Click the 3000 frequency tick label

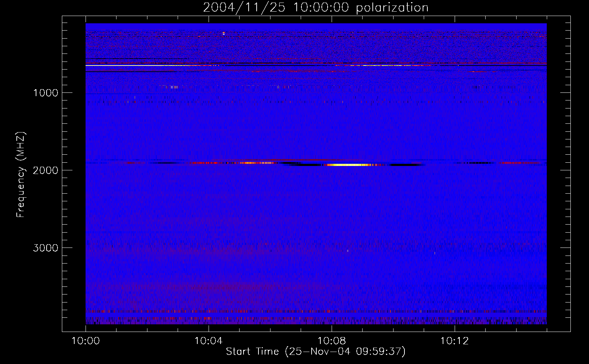[46, 248]
